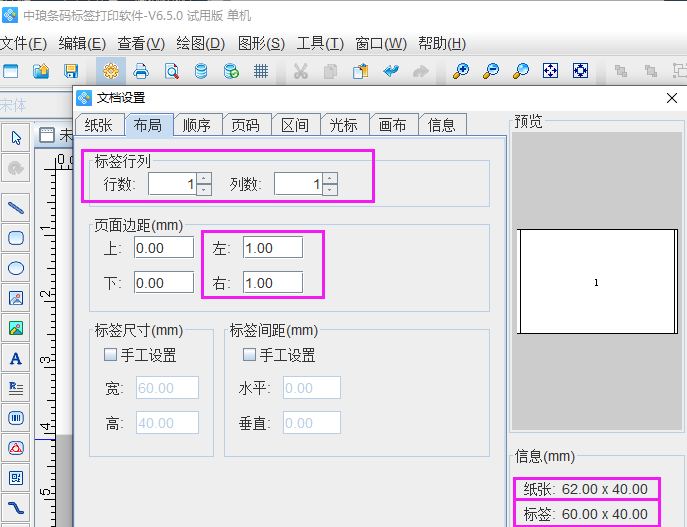Zoom in with the plus magnifier icon

461,71
